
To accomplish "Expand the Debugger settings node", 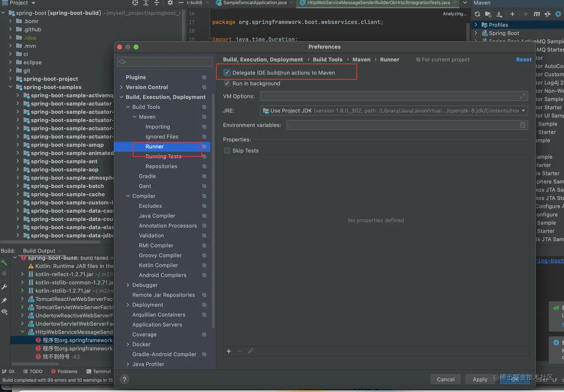I will tap(128, 285).
